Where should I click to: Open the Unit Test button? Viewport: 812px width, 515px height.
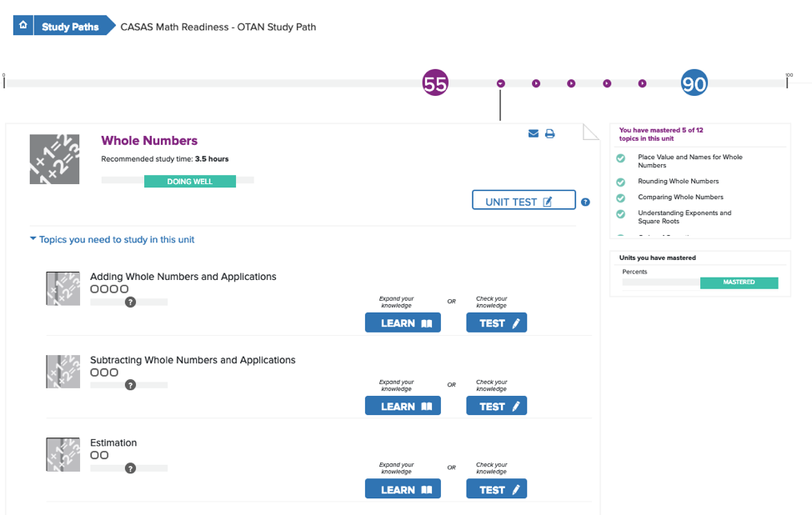click(524, 201)
